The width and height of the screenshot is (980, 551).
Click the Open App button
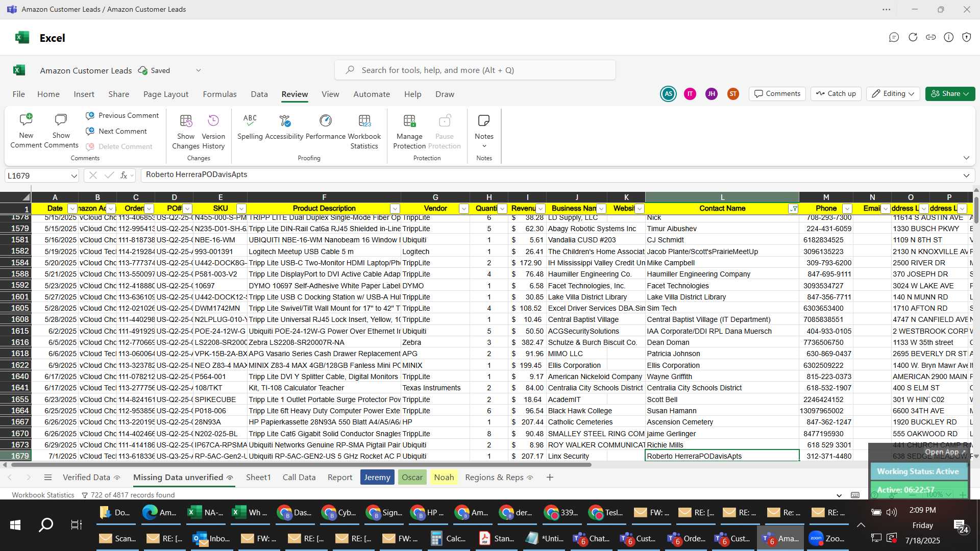tap(945, 452)
